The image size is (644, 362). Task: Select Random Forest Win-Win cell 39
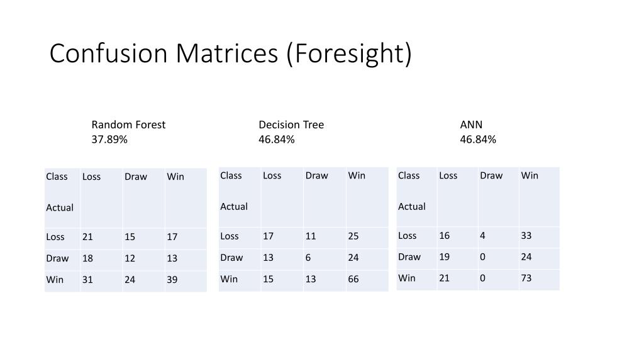172,280
